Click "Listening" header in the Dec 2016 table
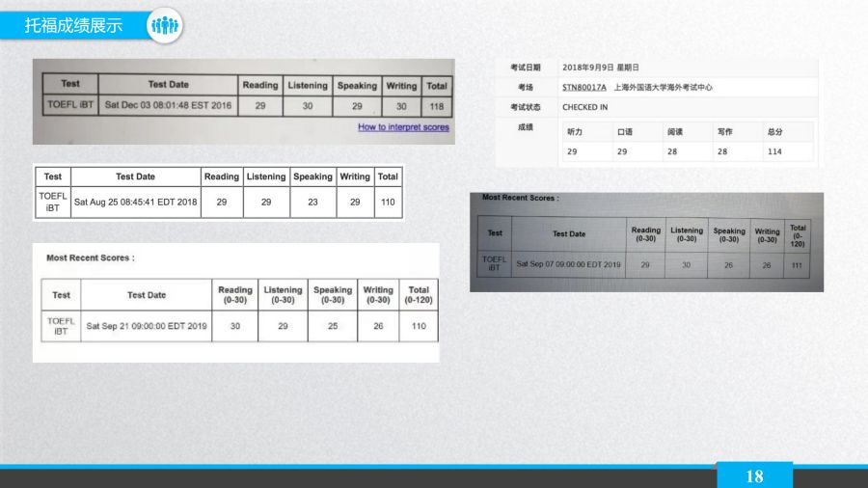868x488 pixels. tap(308, 86)
